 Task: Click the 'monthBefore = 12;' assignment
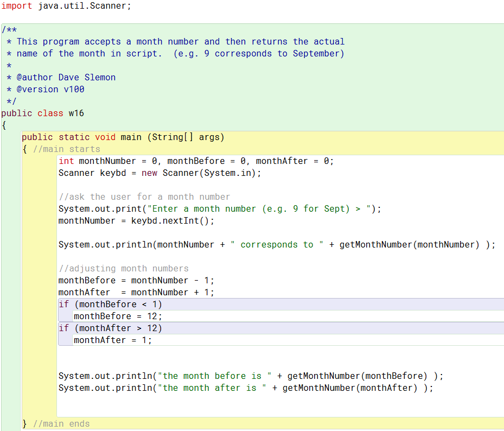point(118,316)
